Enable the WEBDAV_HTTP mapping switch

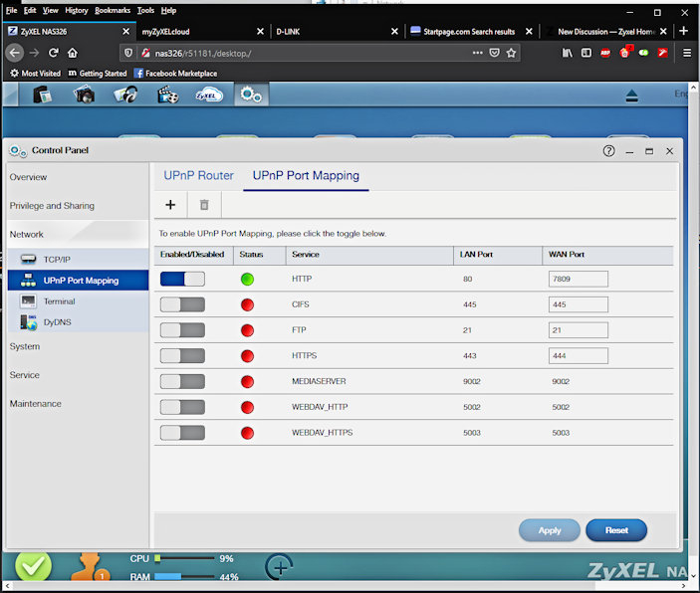182,407
